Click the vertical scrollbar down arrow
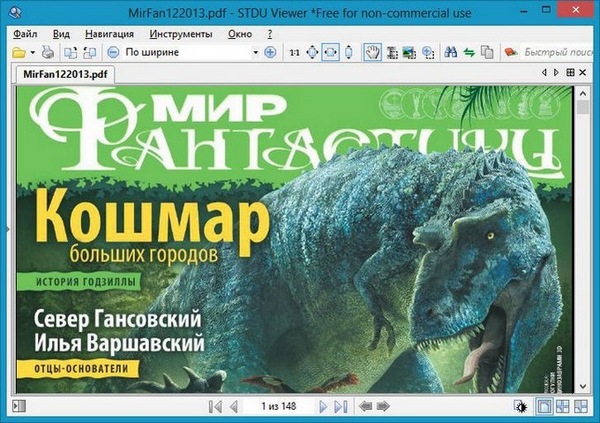This screenshot has width=600, height=423. (x=582, y=387)
